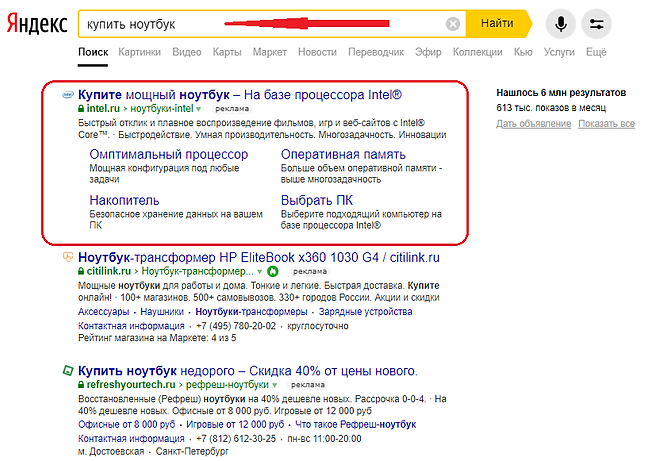Switch to the Новости tab
Screen dimensions: 648x461
pos(317,52)
